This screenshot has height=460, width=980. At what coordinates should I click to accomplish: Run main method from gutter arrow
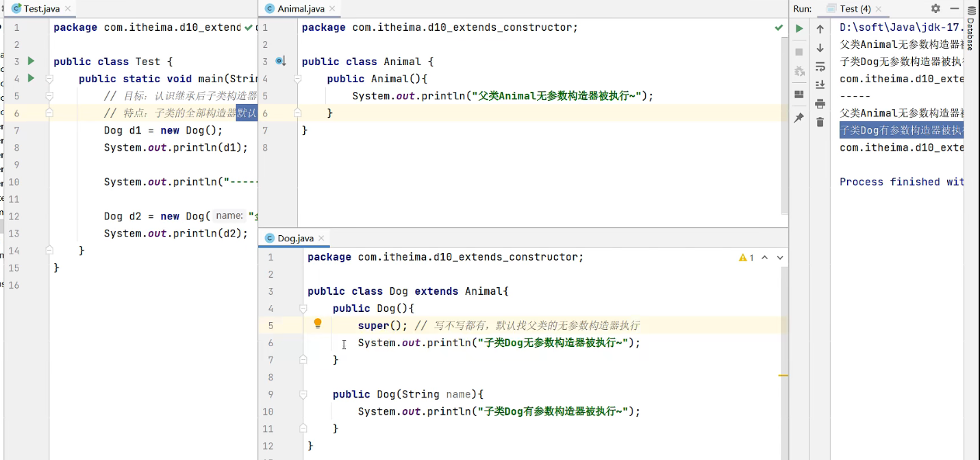[x=31, y=78]
